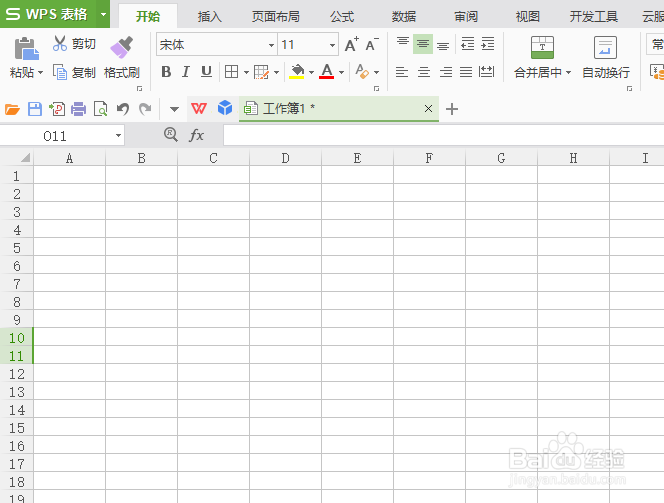Increase indent icon
664x503 pixels.
click(x=488, y=44)
